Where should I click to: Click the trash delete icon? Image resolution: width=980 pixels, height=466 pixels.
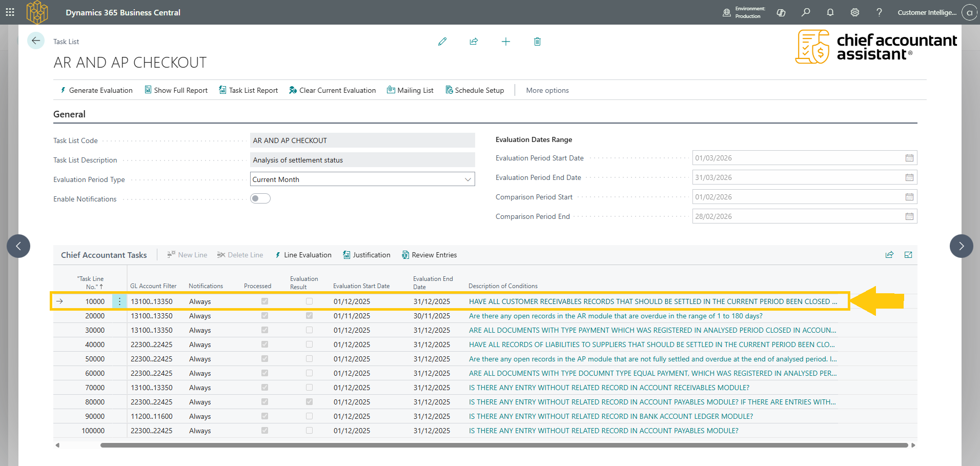pos(537,42)
